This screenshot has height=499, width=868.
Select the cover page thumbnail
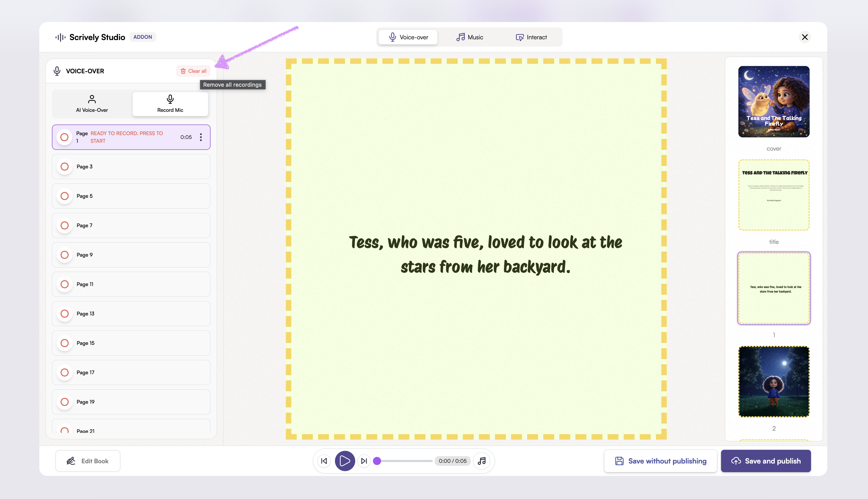coord(773,102)
